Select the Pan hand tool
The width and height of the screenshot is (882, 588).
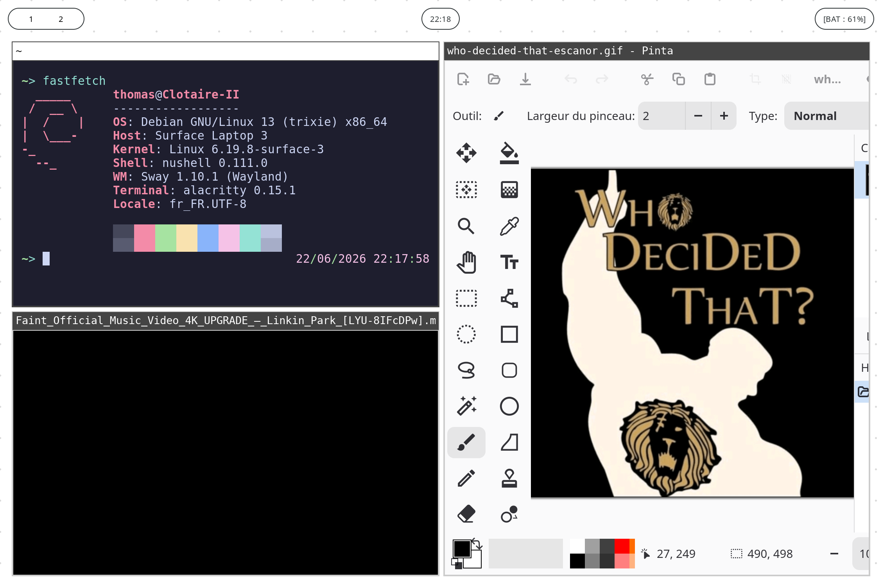click(x=466, y=262)
